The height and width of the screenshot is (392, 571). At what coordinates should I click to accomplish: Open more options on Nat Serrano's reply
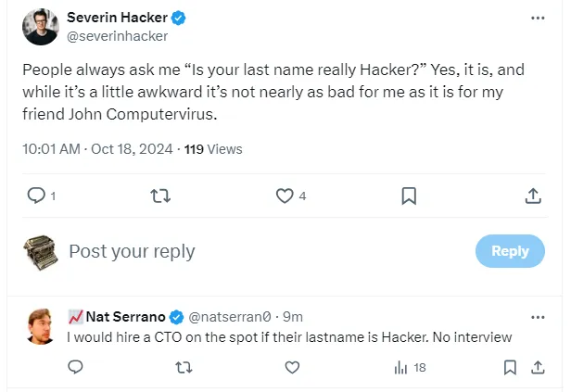(538, 316)
